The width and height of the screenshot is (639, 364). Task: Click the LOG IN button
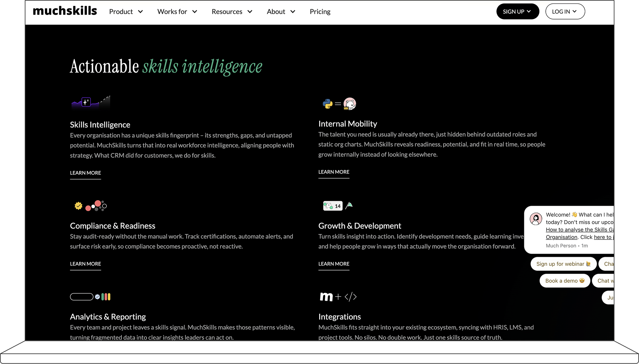(565, 12)
